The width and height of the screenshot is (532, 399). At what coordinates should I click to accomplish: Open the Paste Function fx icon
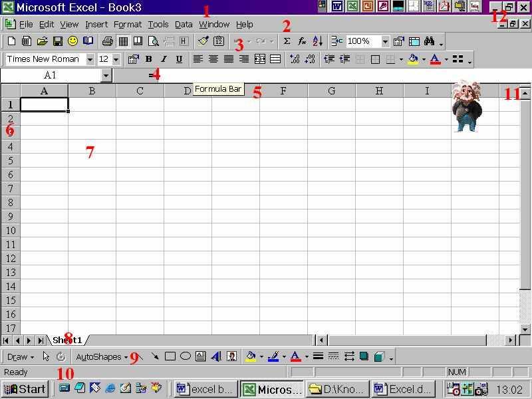(x=302, y=41)
